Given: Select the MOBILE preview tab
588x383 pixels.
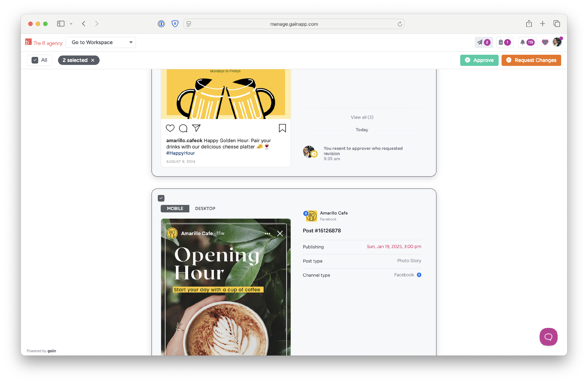Looking at the screenshot, I should pyautogui.click(x=175, y=208).
